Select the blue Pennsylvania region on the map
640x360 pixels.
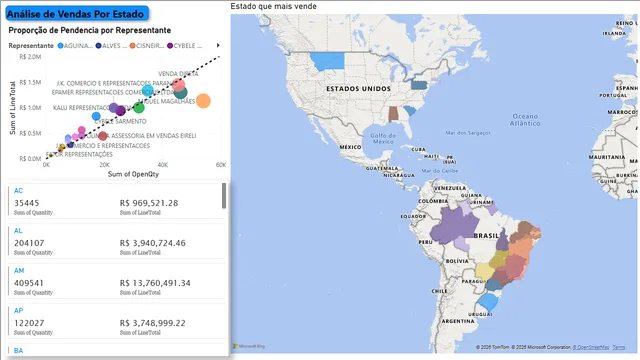pos(418,84)
